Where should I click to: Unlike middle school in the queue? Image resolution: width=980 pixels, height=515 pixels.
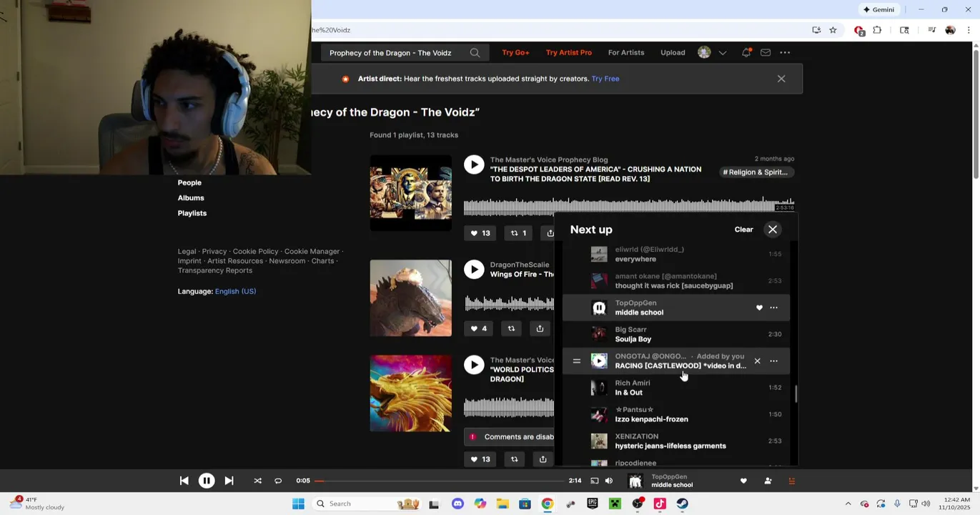[759, 308]
